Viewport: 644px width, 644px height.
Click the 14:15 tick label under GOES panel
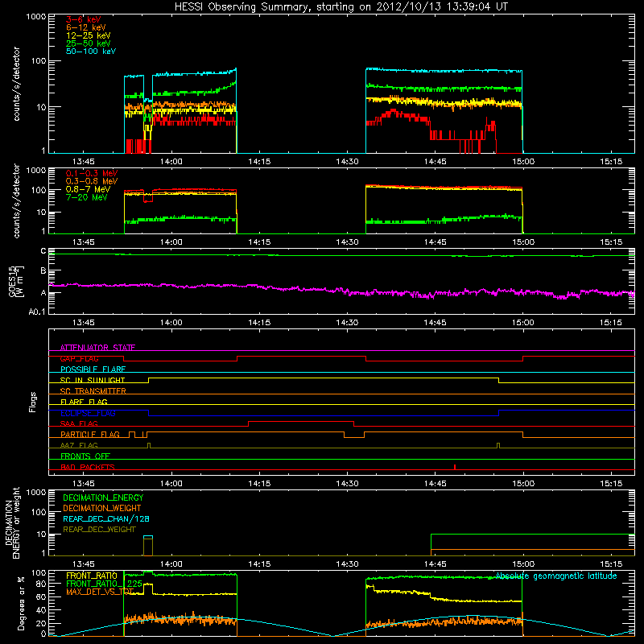[x=259, y=323]
